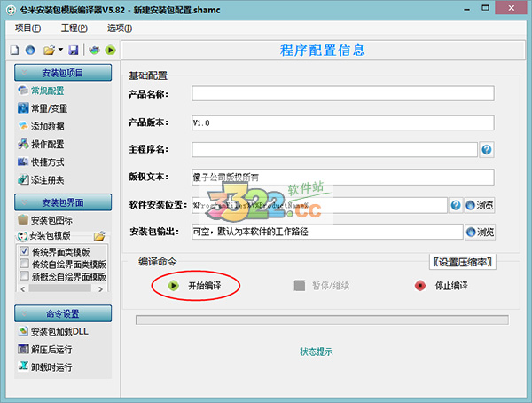Click the app icon in the title bar

click(12, 10)
